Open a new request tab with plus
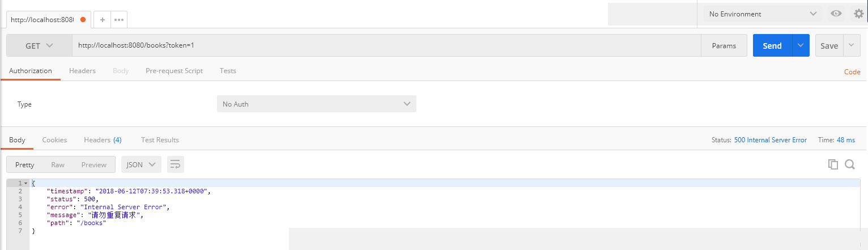The height and width of the screenshot is (250, 868). (102, 19)
